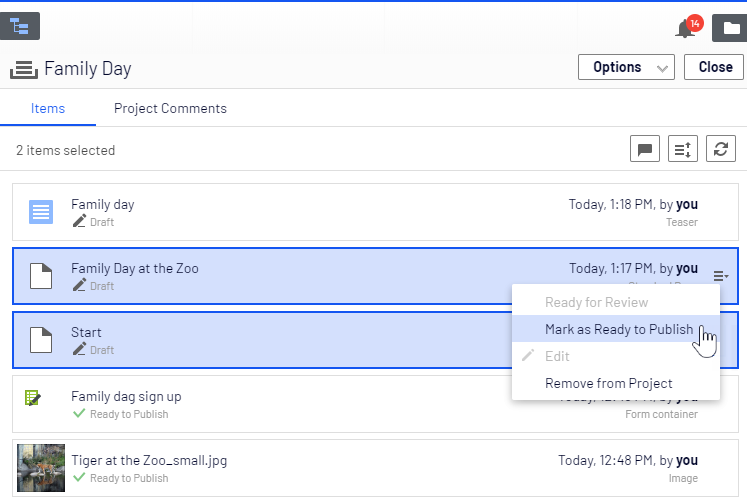
Task: Click the form container icon
Action: (x=34, y=398)
